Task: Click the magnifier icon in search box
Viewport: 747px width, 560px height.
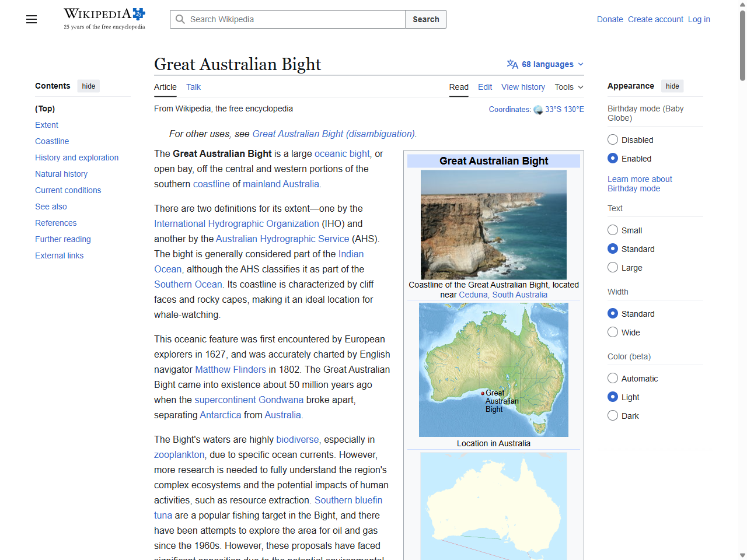Action: (x=180, y=19)
